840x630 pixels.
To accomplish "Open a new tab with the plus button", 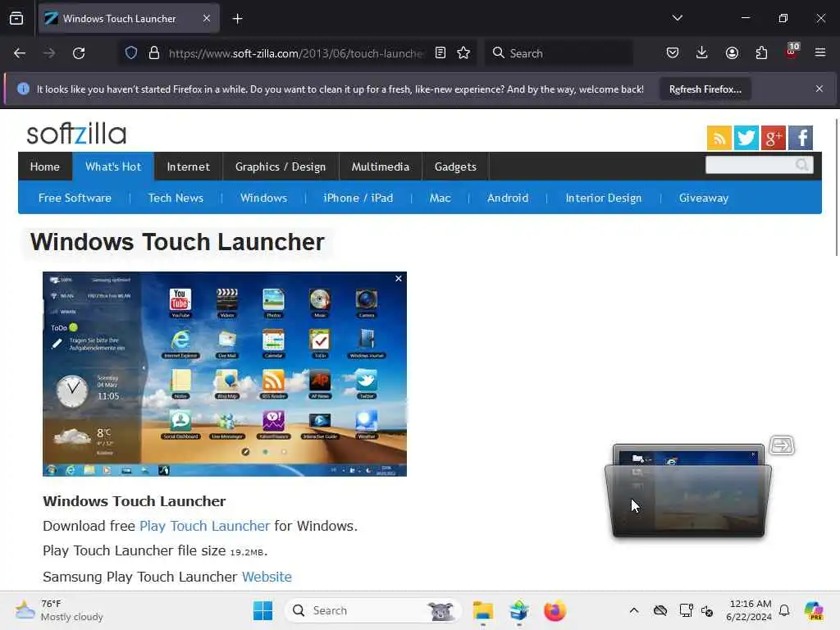I will coord(237,19).
